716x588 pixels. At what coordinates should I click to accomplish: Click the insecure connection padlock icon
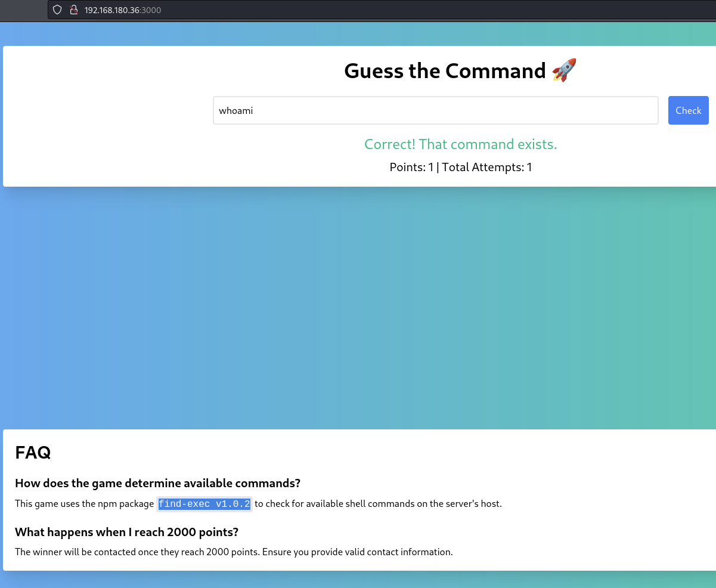point(74,10)
